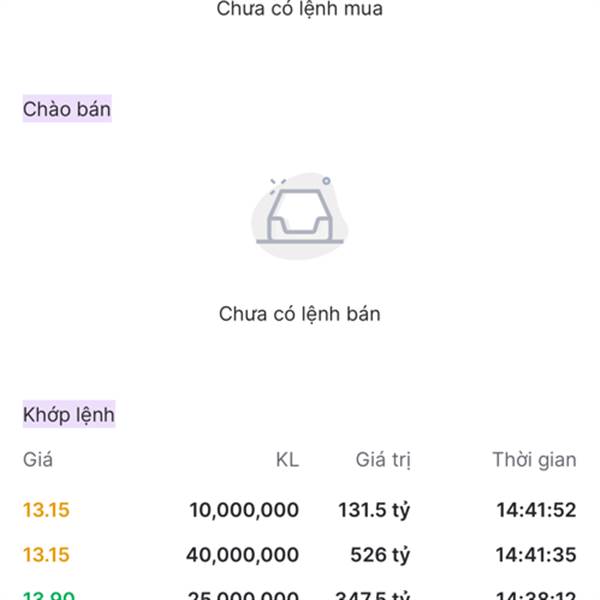This screenshot has height=600, width=600.
Task: Click the empty inbox tray icon
Action: pyautogui.click(x=300, y=216)
